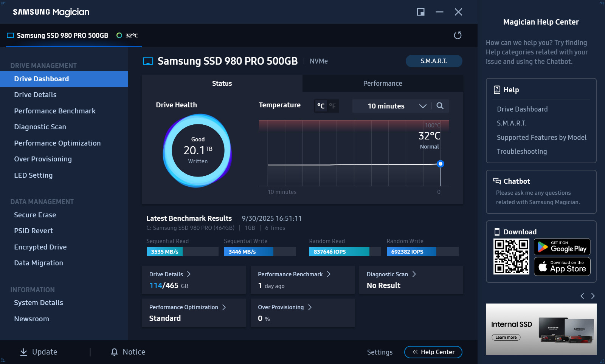This screenshot has height=364, width=605.
Task: Switch to the Performance tab
Action: pyautogui.click(x=383, y=84)
